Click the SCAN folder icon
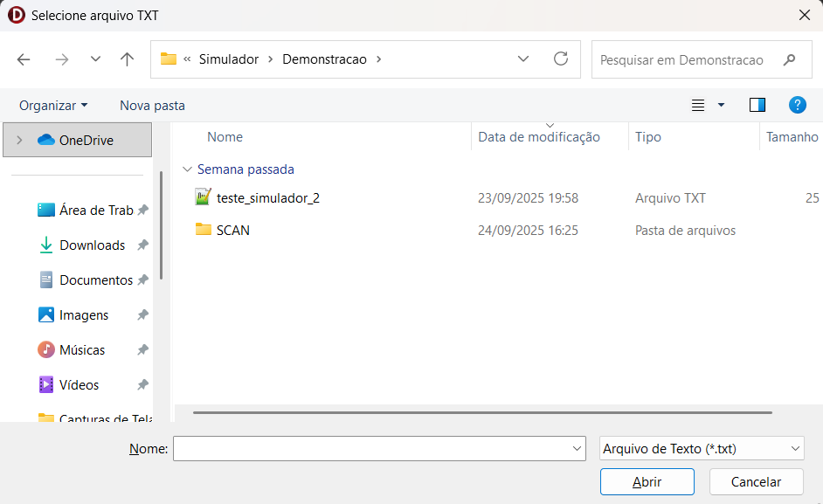This screenshot has height=504, width=823. tap(203, 230)
